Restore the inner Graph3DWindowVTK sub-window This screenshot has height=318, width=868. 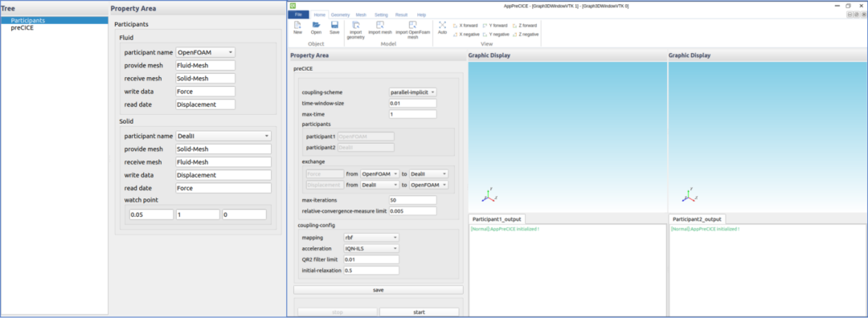point(856,15)
